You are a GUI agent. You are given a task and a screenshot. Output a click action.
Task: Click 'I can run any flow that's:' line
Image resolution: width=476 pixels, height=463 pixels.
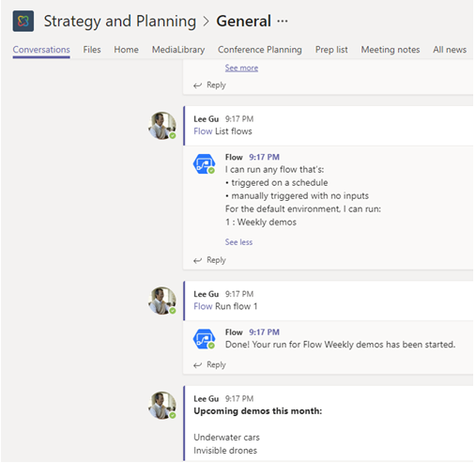pyautogui.click(x=275, y=169)
